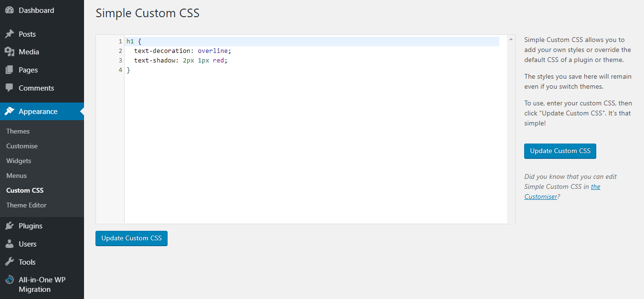The image size is (644, 299).
Task: Open the Customise submenu item
Action: (x=22, y=146)
